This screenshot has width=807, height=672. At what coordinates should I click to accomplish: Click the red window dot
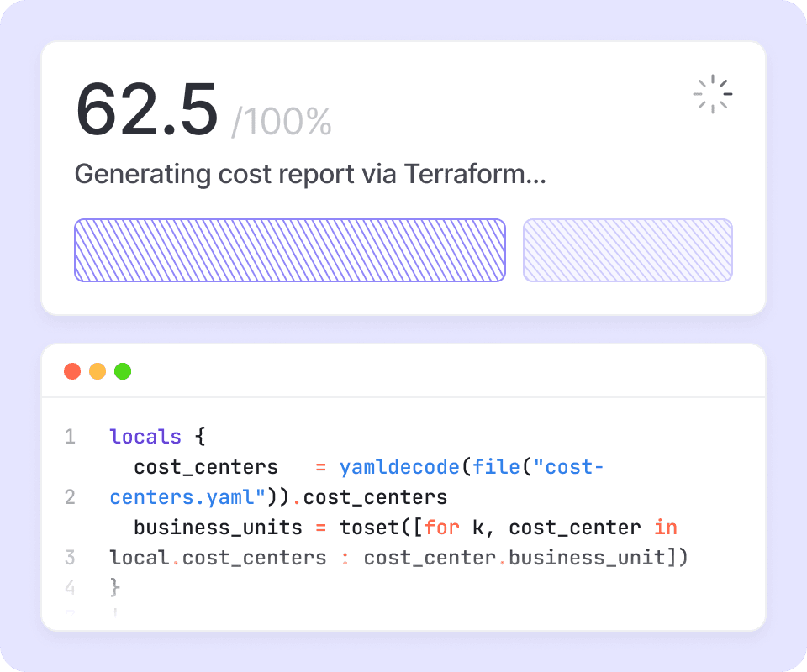coord(72,371)
